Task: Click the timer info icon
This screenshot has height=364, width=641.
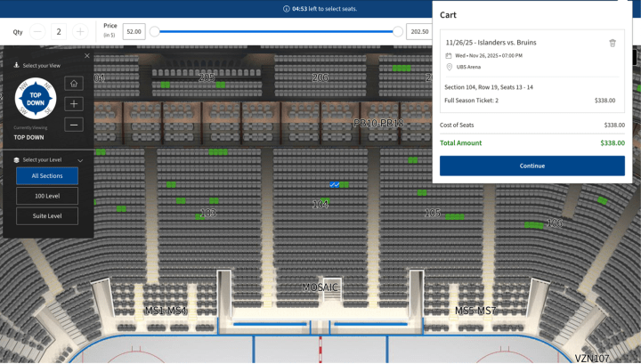Action: click(x=286, y=9)
